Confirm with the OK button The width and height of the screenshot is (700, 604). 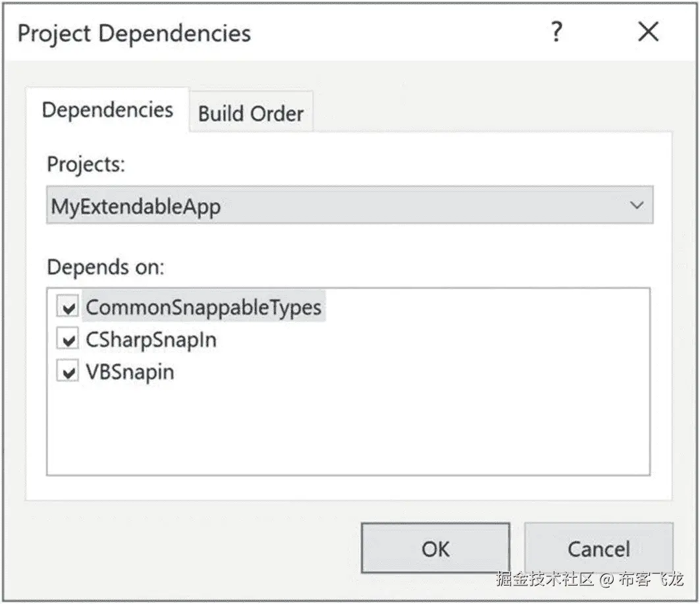tap(435, 549)
